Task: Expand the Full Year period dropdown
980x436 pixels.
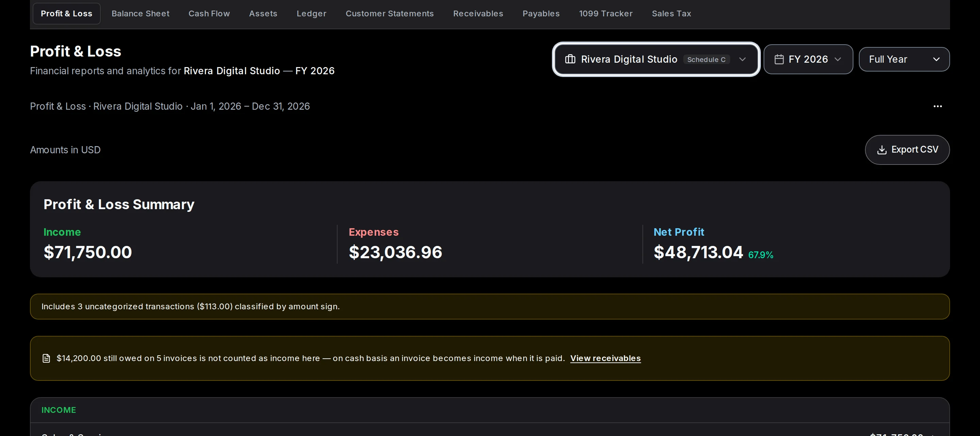Action: [x=904, y=59]
